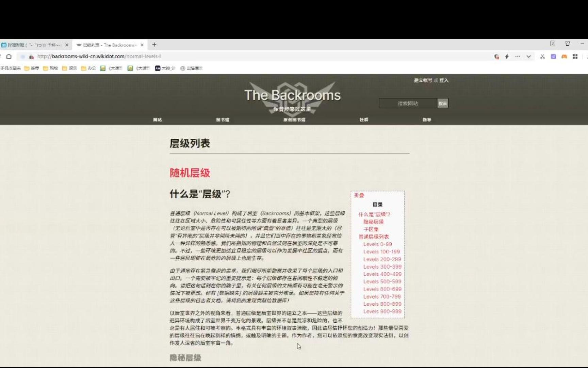Screen dimensions: 588x368
Task: Go to Levels 300-399 section
Action: point(382,267)
